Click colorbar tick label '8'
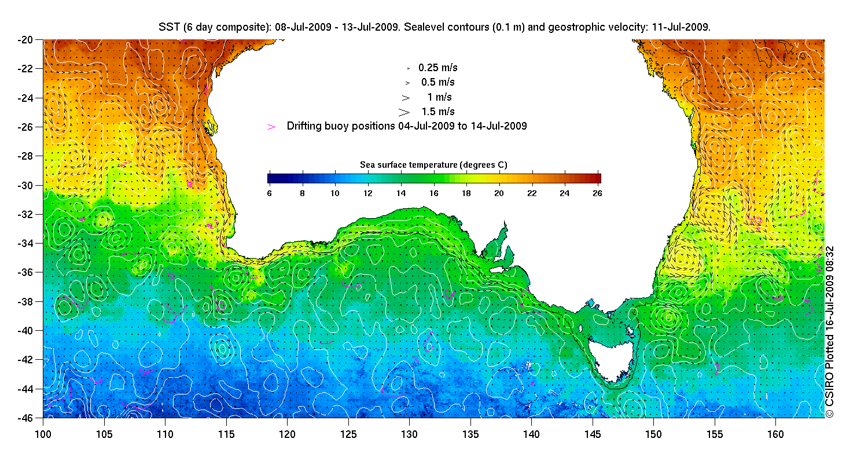Screen dimensions: 868x457 [x=302, y=194]
